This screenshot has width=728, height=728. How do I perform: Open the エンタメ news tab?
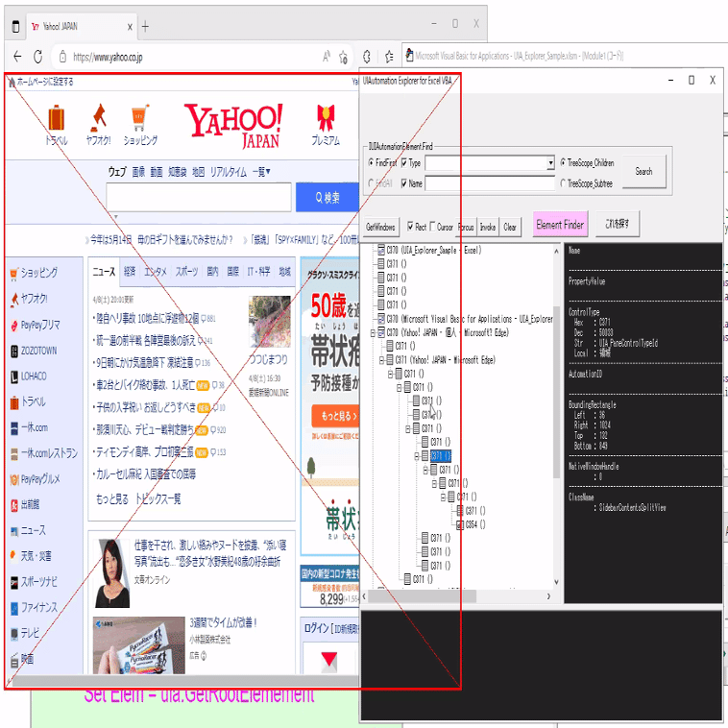155,272
